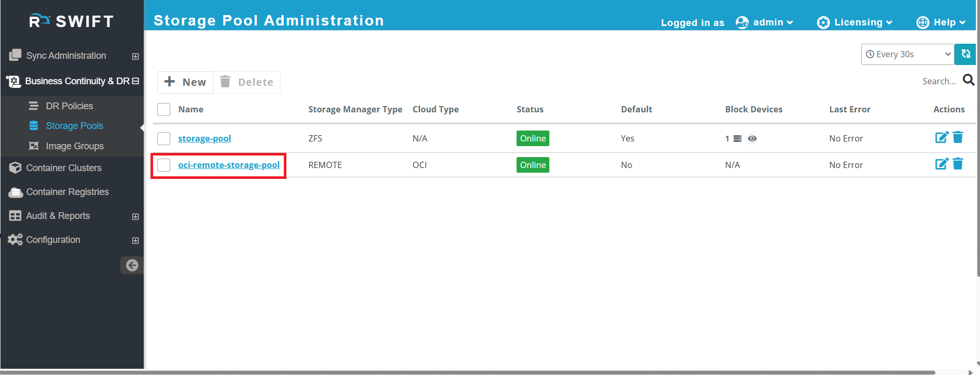
Task: Click the Delete button in toolbar
Action: pyautogui.click(x=247, y=82)
